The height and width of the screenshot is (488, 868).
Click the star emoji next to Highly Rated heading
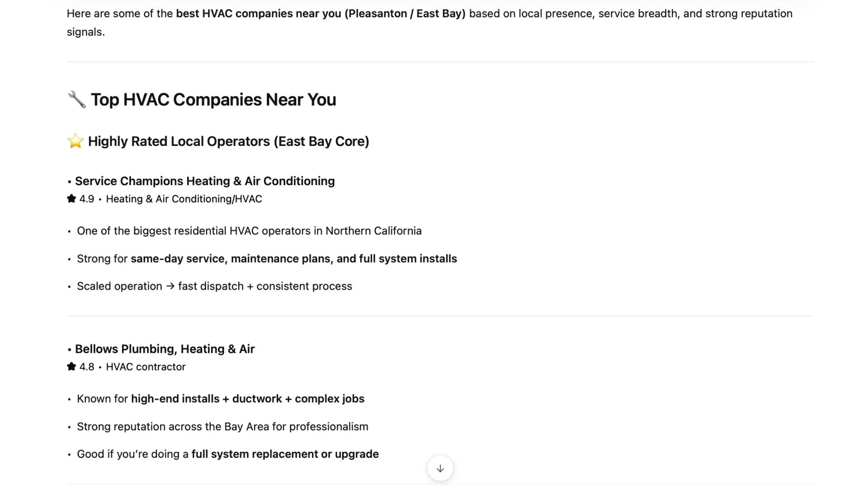click(x=75, y=141)
